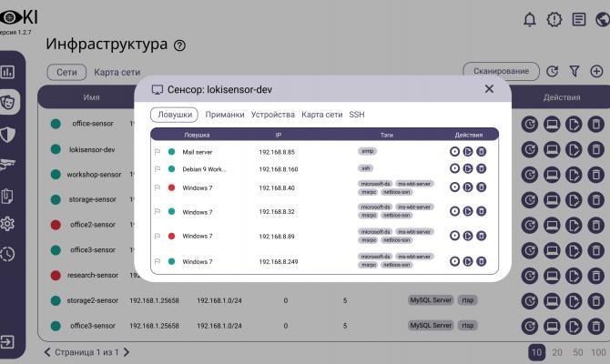The width and height of the screenshot is (610, 364).
Task: Open the history clock sidebar icon
Action: (x=7, y=254)
